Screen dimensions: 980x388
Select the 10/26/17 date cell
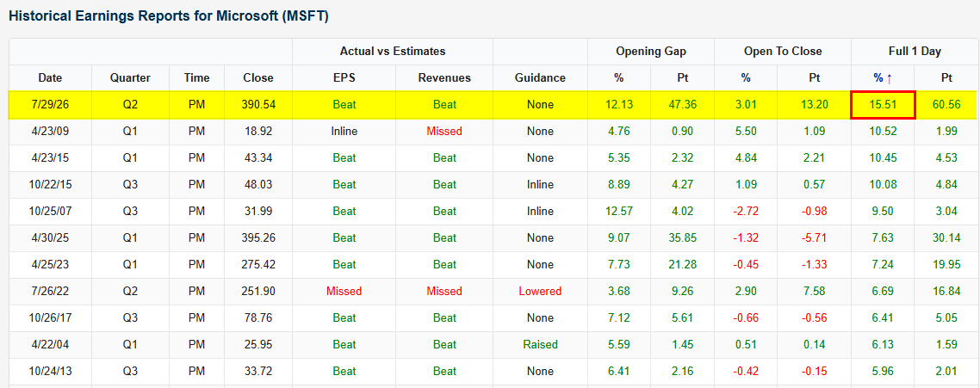50,318
